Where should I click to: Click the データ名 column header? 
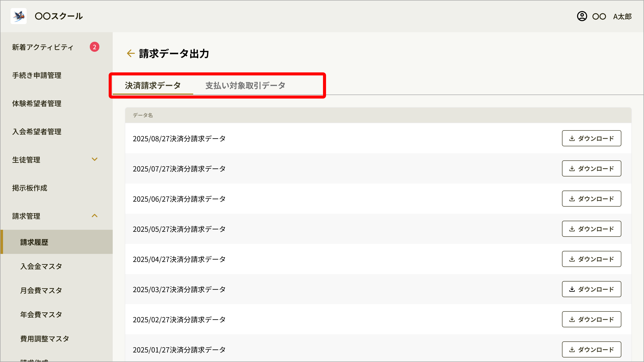pos(143,115)
